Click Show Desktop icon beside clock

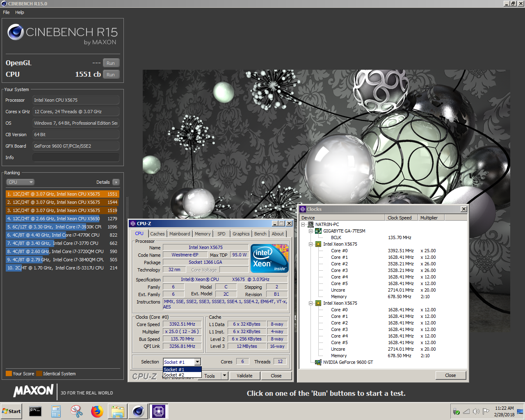pos(520,411)
